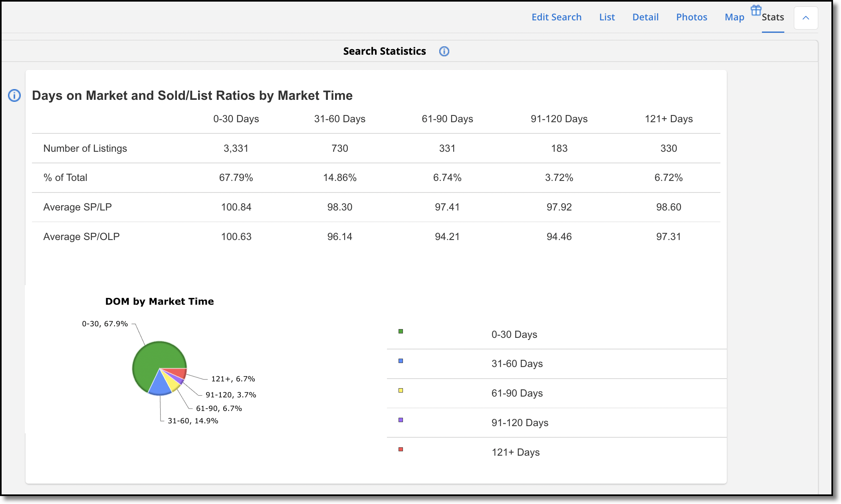Click the '121+ Days' column header

pyautogui.click(x=668, y=119)
